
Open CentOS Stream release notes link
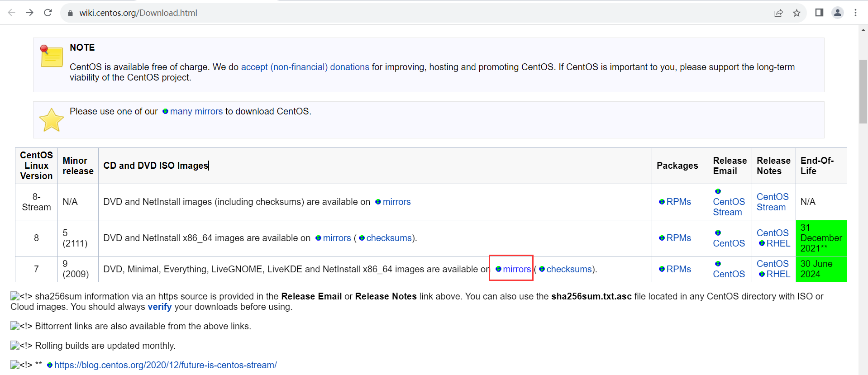point(773,202)
